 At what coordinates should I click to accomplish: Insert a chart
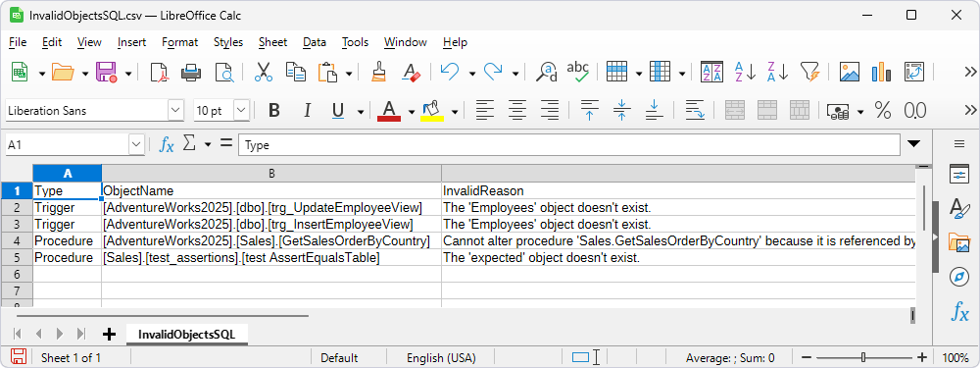click(x=881, y=72)
